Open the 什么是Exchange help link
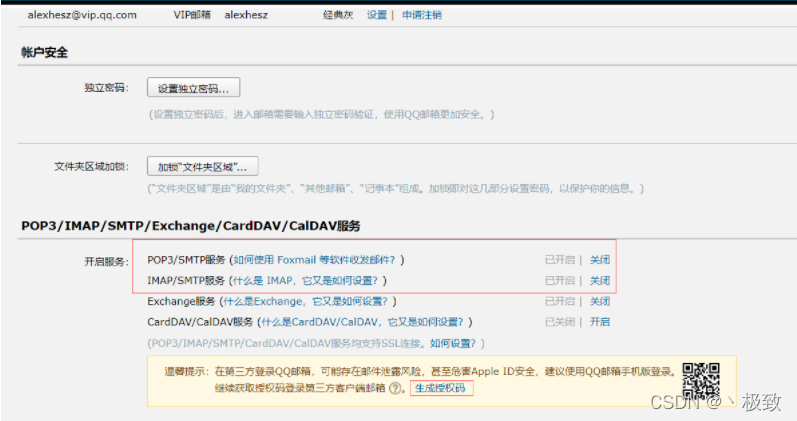The width and height of the screenshot is (797, 421). [x=305, y=302]
